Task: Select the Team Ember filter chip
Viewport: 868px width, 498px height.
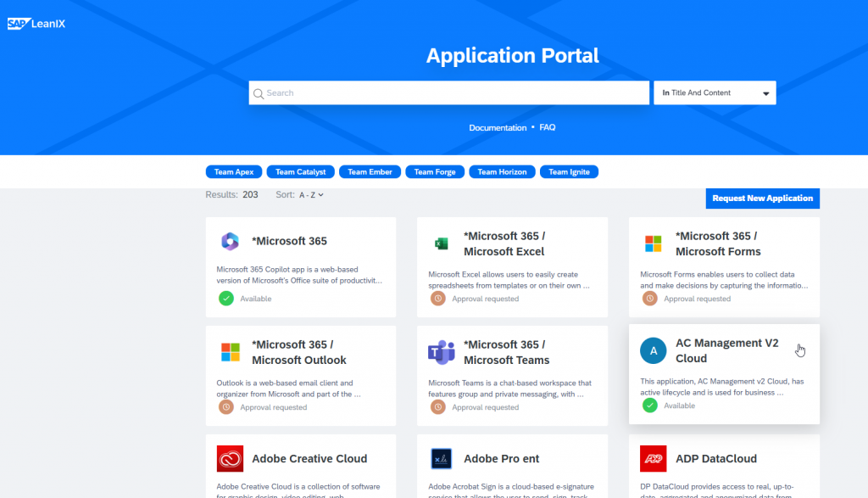Action: click(370, 172)
